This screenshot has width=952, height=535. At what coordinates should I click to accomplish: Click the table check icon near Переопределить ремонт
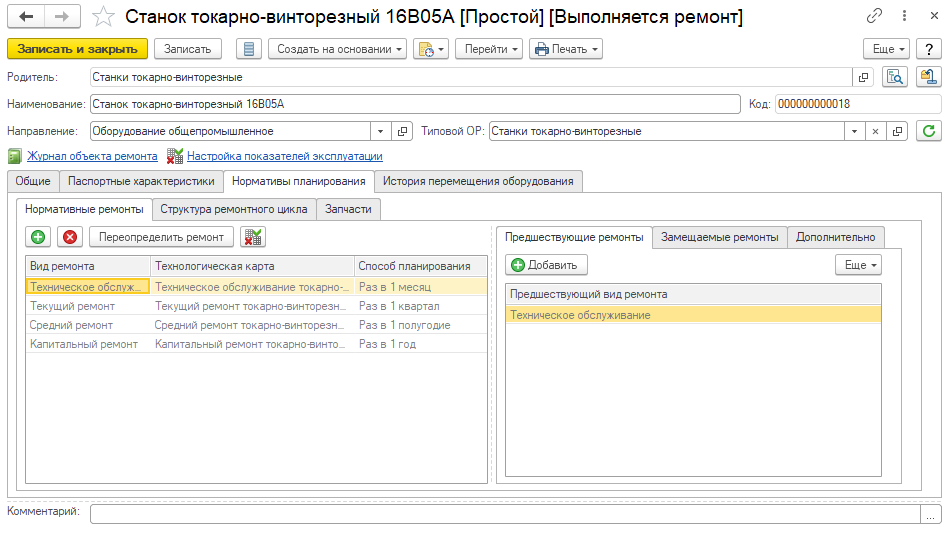[x=253, y=237]
